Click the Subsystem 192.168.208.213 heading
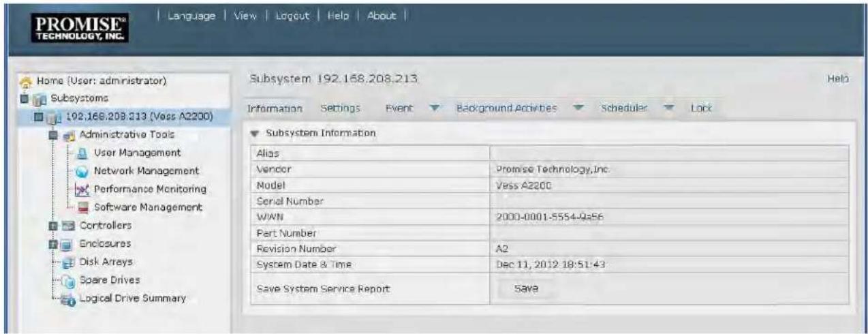868x334 pixels. [x=333, y=80]
